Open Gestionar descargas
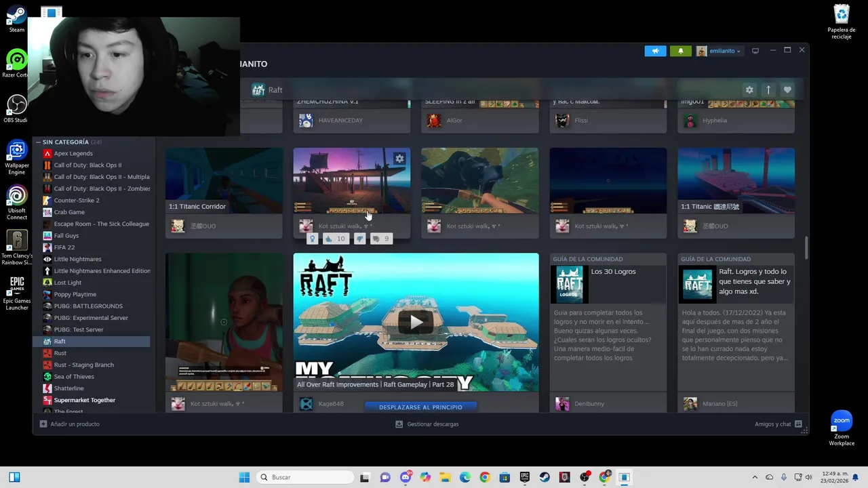 [427, 424]
